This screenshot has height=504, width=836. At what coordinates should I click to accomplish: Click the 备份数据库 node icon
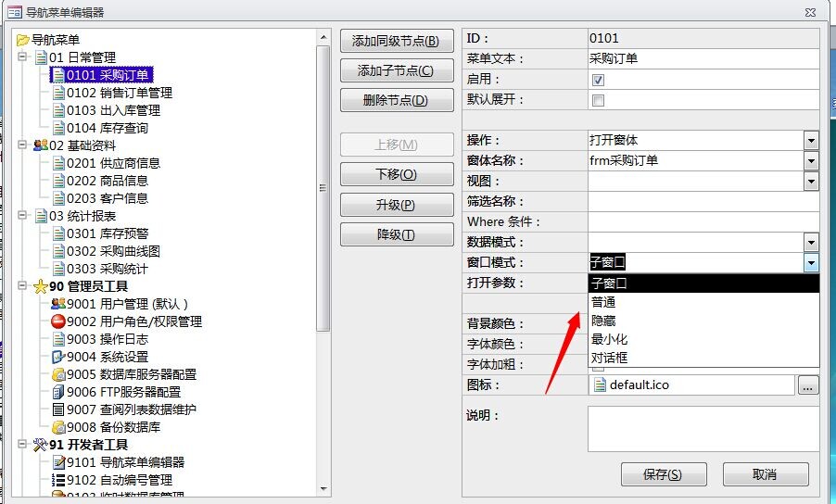tap(58, 427)
